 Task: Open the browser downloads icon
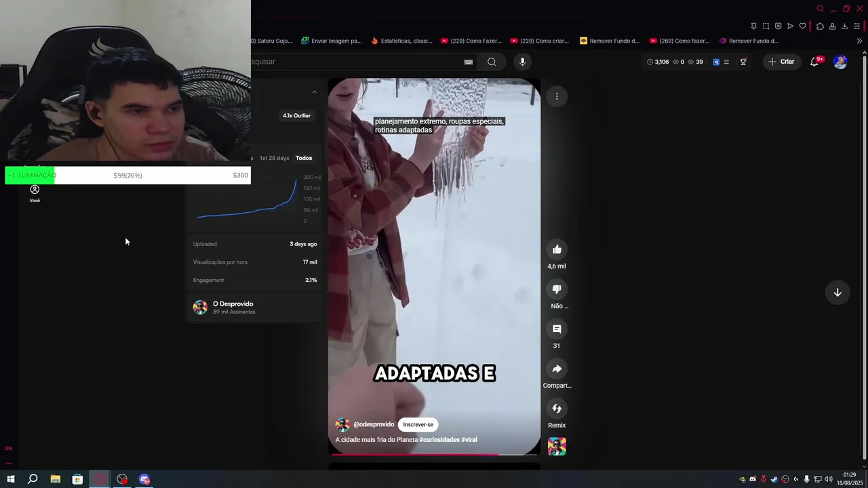click(x=844, y=26)
